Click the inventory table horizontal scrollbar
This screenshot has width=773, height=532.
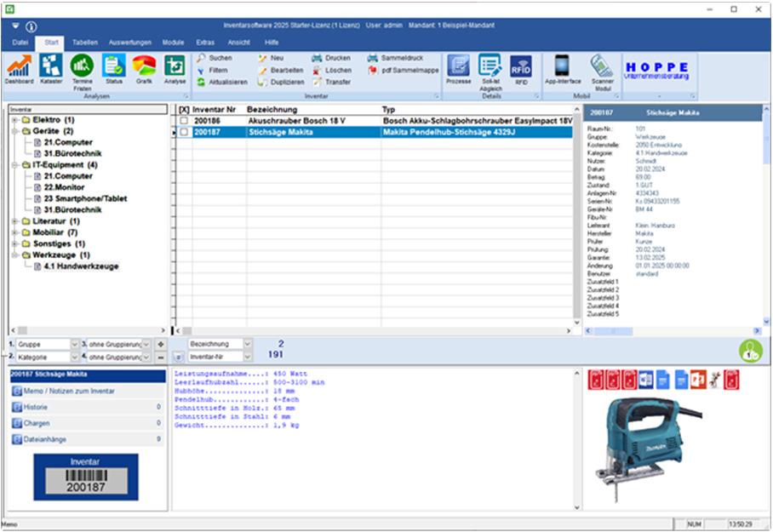tap(373, 331)
